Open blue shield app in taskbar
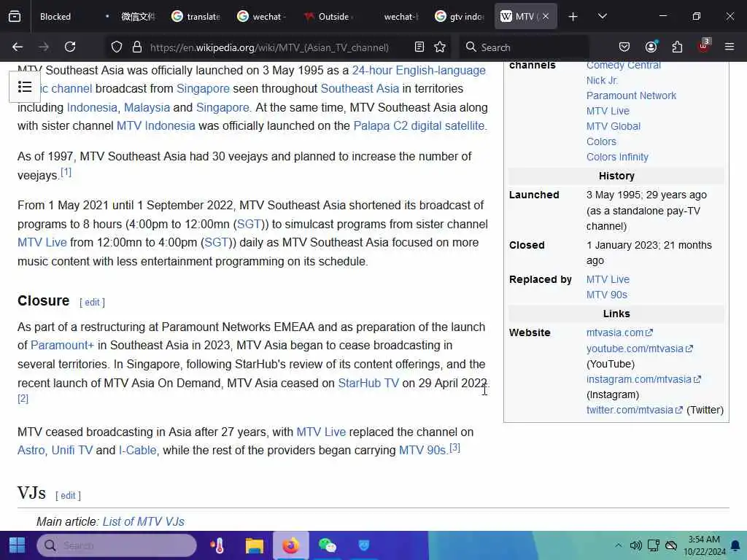 pyautogui.click(x=363, y=545)
